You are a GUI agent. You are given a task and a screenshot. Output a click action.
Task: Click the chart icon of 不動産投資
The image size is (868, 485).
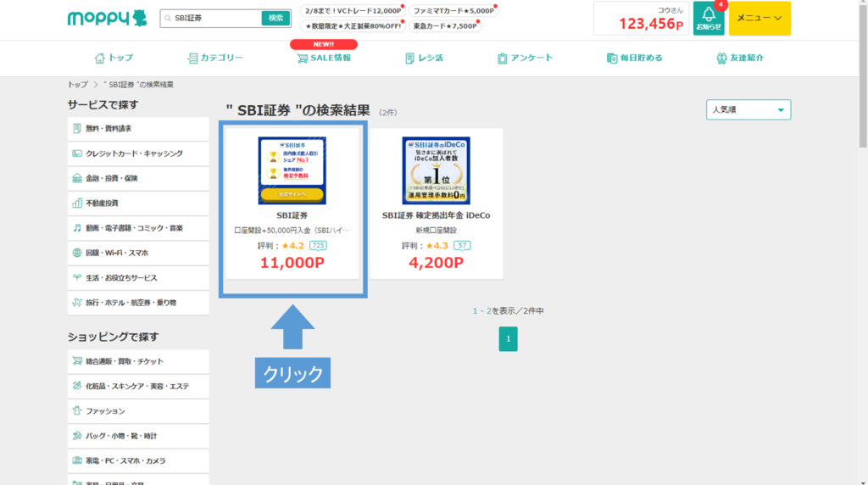pos(77,203)
